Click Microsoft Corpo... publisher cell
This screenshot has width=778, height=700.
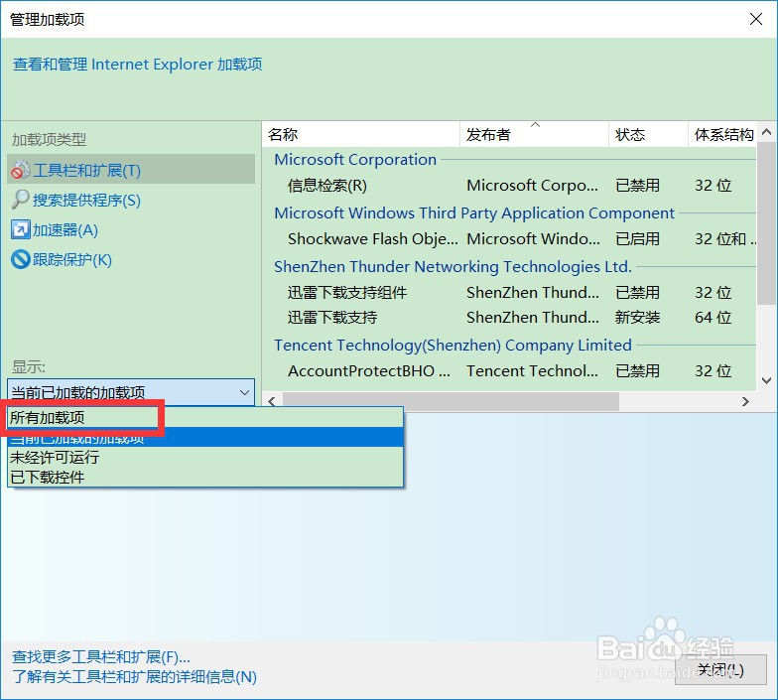(532, 185)
